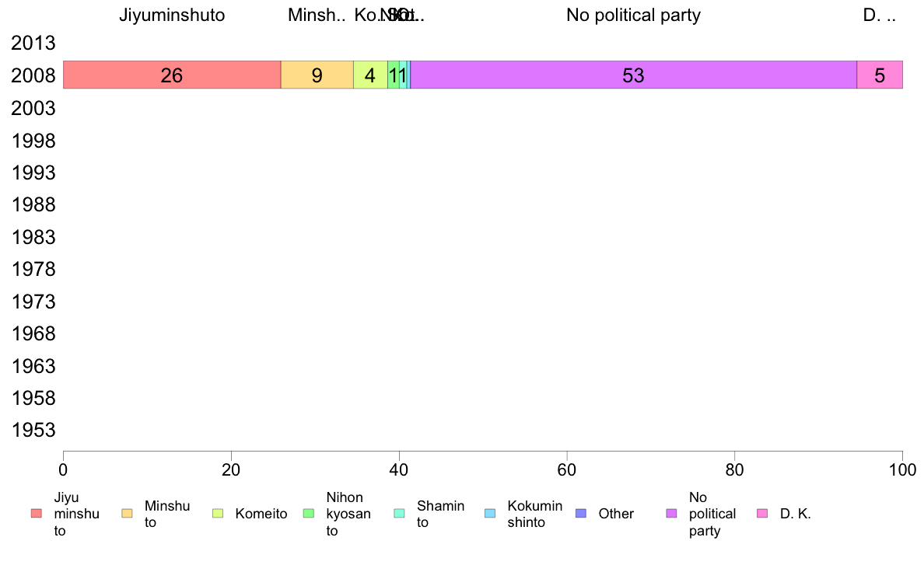Click the No political party column header
Screen dimensions: 924x572
pos(633,16)
